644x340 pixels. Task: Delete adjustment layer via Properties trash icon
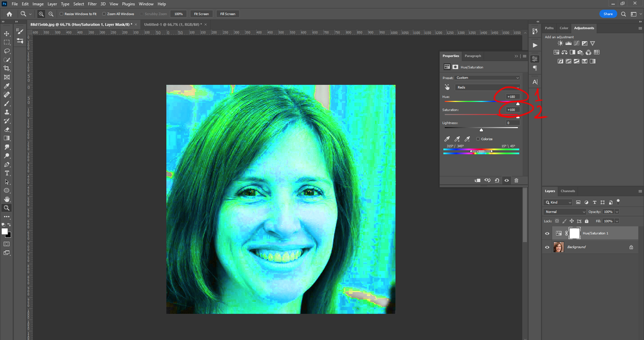coord(516,181)
